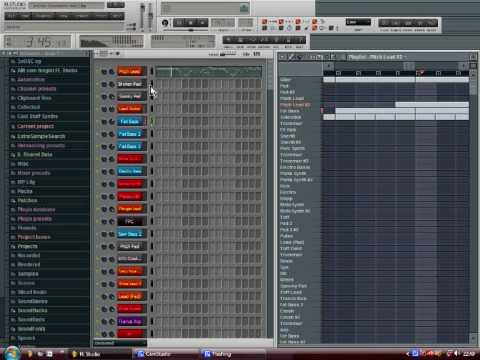Screen dimensions: 480x360
Task: Toggle the channel select LED for Fat Bass
Action: click(x=152, y=121)
